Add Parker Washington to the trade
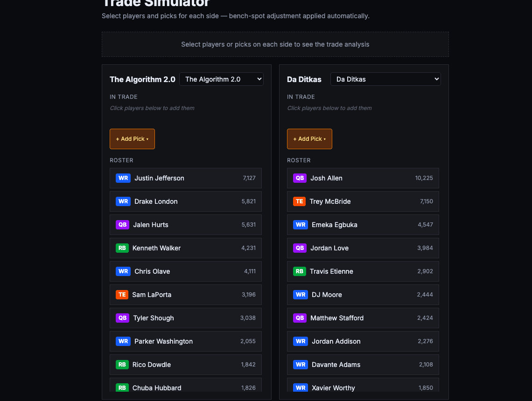This screenshot has width=532, height=401. (186, 341)
